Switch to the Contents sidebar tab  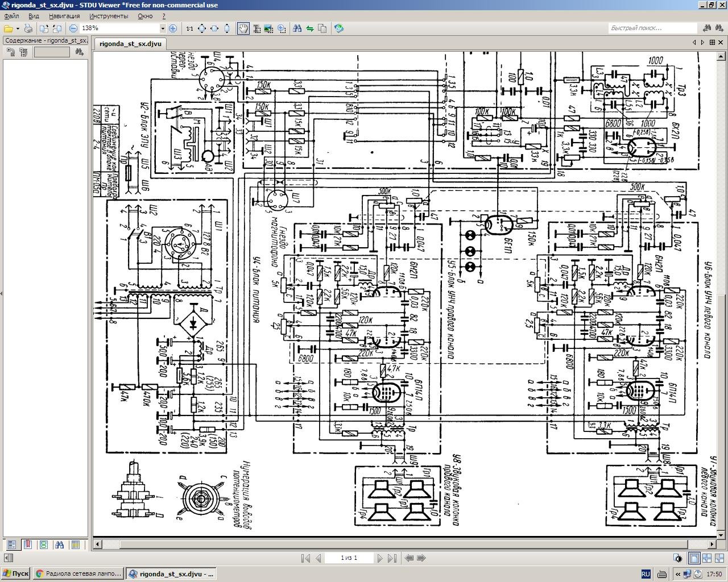(x=11, y=544)
